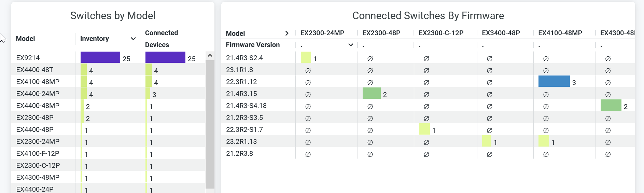Click the Connected Devices column header

tap(162, 39)
